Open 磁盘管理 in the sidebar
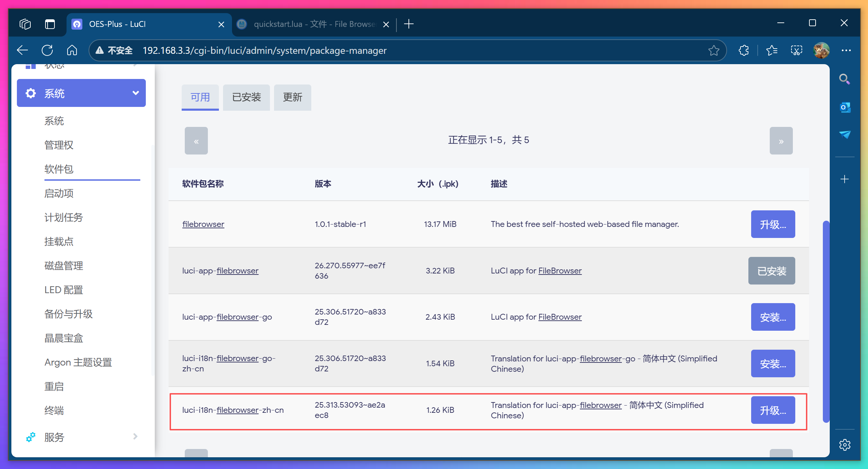The image size is (868, 469). pyautogui.click(x=63, y=266)
